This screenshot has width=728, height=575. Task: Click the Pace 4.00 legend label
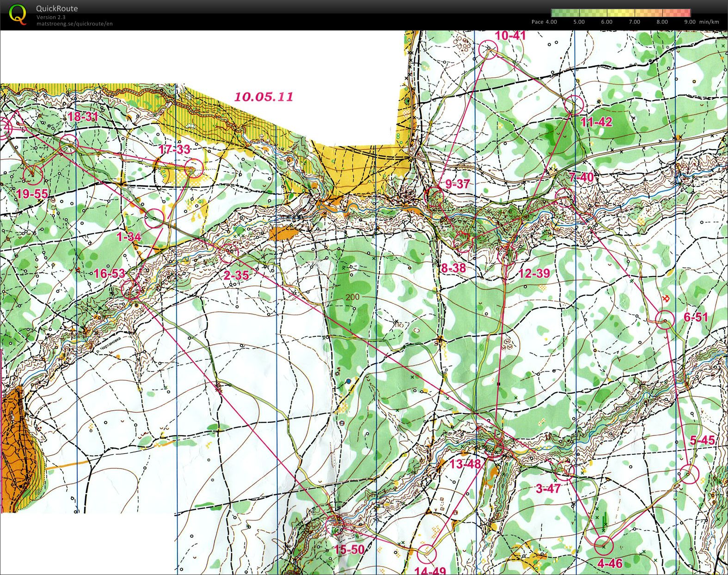544,22
